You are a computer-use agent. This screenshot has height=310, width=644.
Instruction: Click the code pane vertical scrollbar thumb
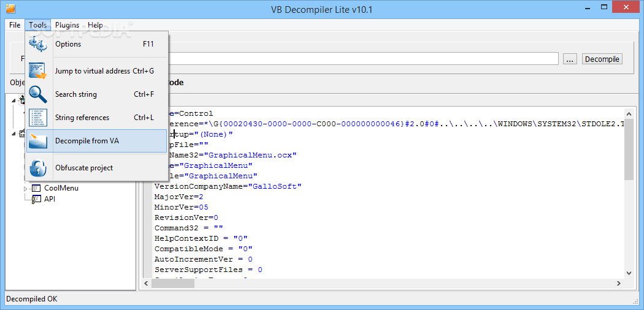pyautogui.click(x=629, y=149)
